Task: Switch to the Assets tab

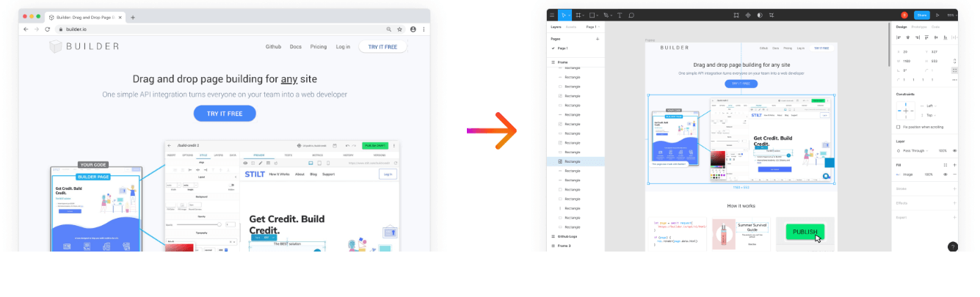Action: [x=570, y=26]
